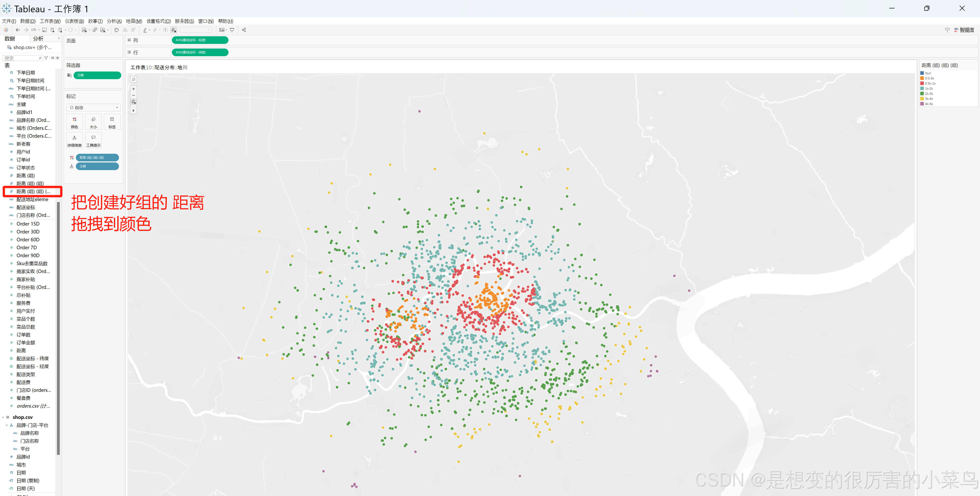The width and height of the screenshot is (980, 496).
Task: Click the Swap rows and columns icon
Action: click(x=116, y=30)
